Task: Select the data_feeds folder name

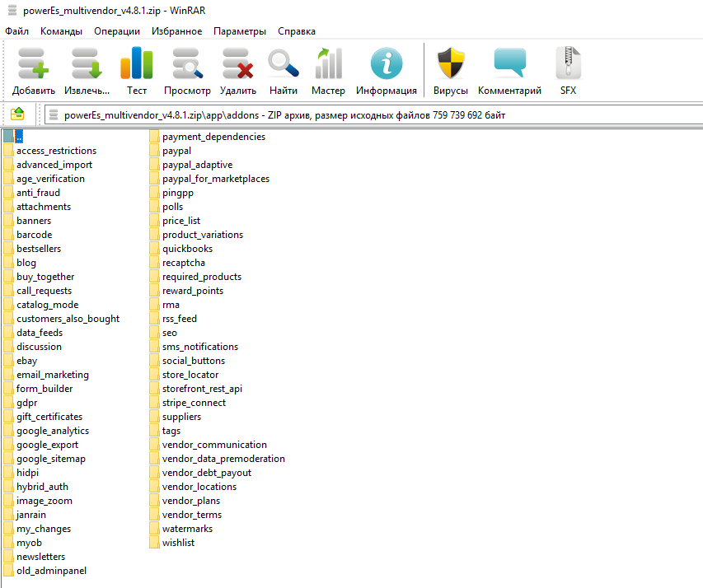Action: 40,333
